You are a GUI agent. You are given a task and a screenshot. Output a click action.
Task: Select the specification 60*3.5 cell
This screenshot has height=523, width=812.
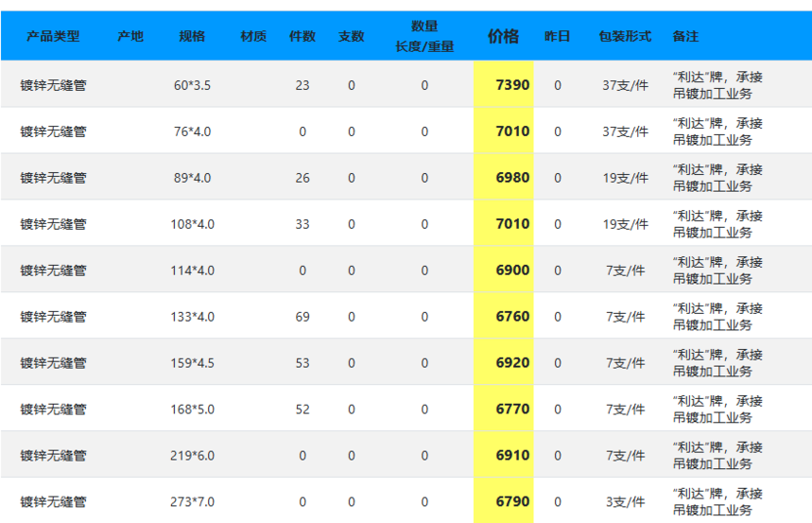192,85
